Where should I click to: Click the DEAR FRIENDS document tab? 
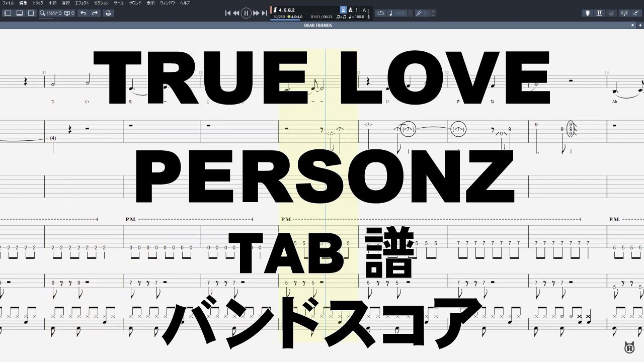click(x=318, y=25)
